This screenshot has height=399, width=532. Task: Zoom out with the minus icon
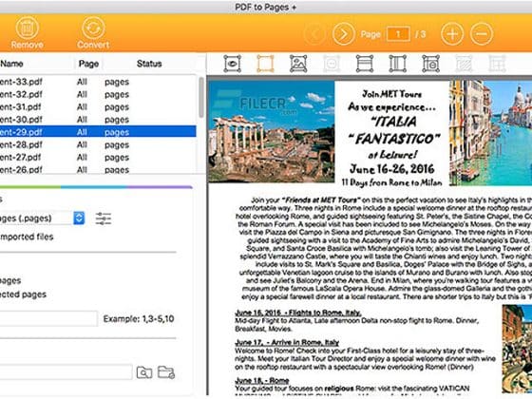point(482,34)
